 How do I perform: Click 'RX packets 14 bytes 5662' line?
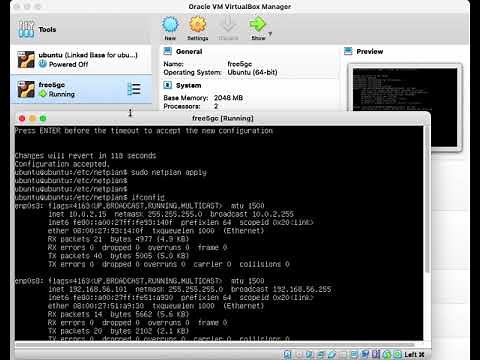pos(119,314)
